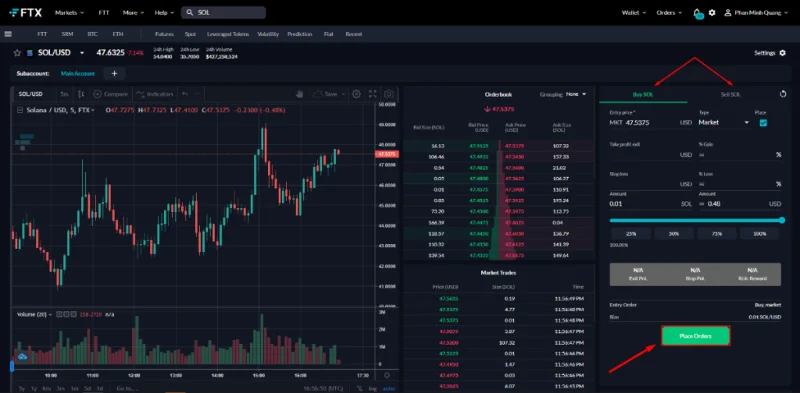The width and height of the screenshot is (800, 393).
Task: Select the hand pan tool on chart
Action: pos(300,94)
